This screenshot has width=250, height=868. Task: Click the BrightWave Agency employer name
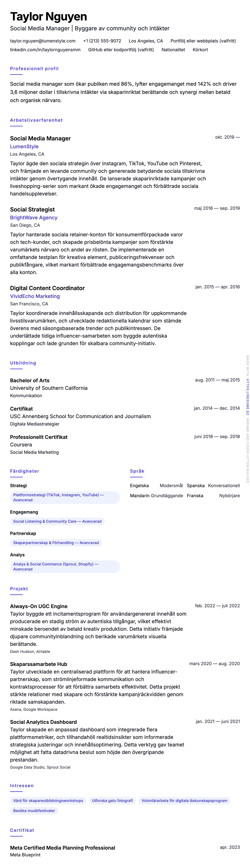coord(34,218)
